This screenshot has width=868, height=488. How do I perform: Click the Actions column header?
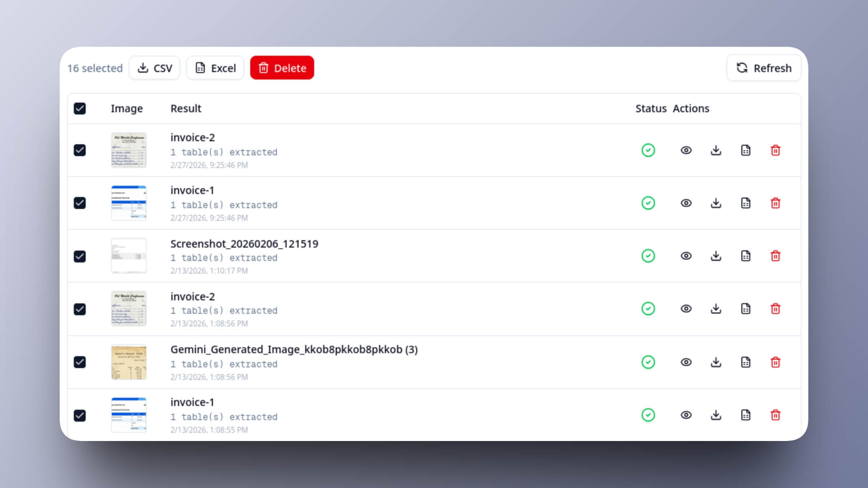pyautogui.click(x=691, y=108)
